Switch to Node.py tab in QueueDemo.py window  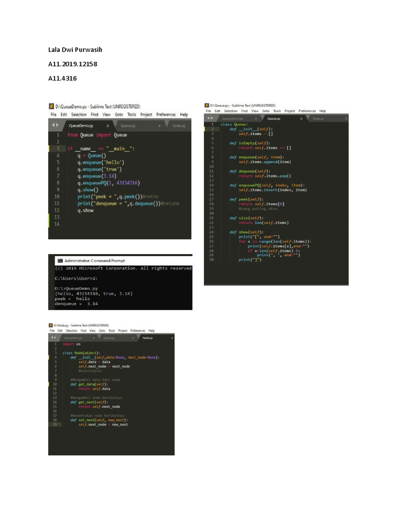(179, 126)
